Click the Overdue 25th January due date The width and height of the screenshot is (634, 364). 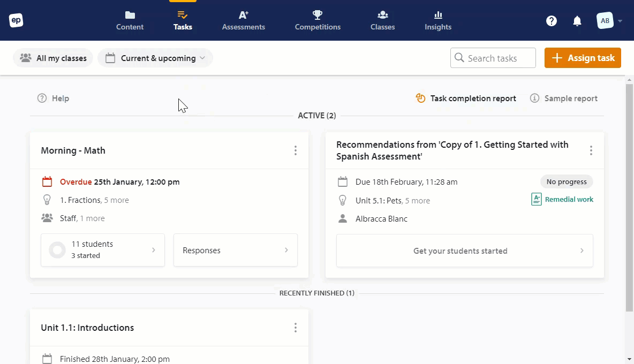pyautogui.click(x=120, y=182)
